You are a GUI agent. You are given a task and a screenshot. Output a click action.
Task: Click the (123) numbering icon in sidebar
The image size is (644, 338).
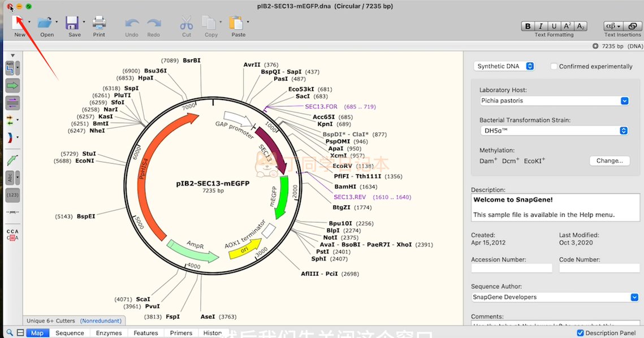pyautogui.click(x=12, y=195)
